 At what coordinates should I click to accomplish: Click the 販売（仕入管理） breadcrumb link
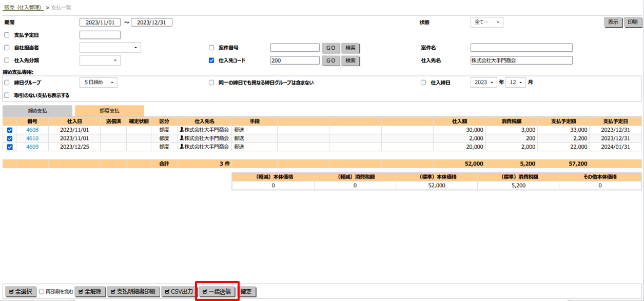[x=23, y=8]
